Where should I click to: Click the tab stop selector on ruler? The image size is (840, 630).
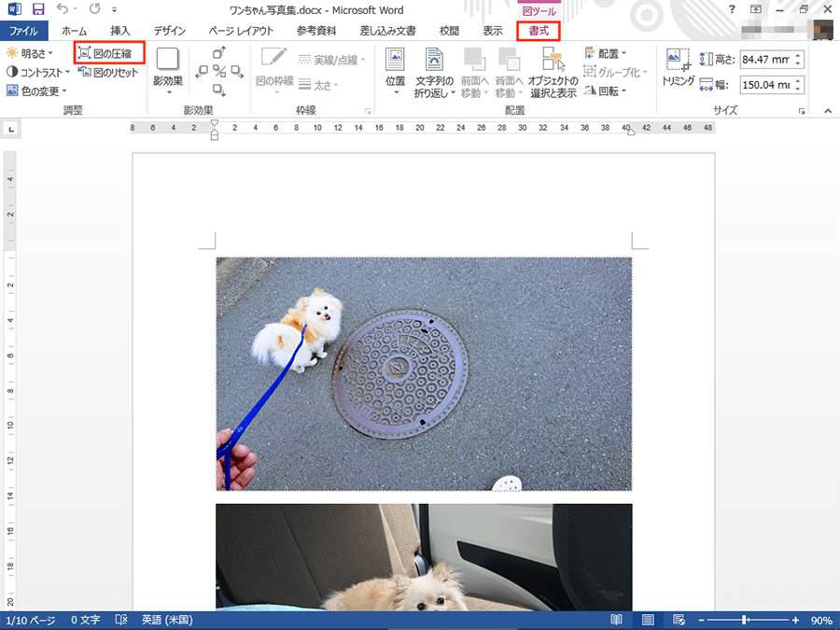[11, 129]
